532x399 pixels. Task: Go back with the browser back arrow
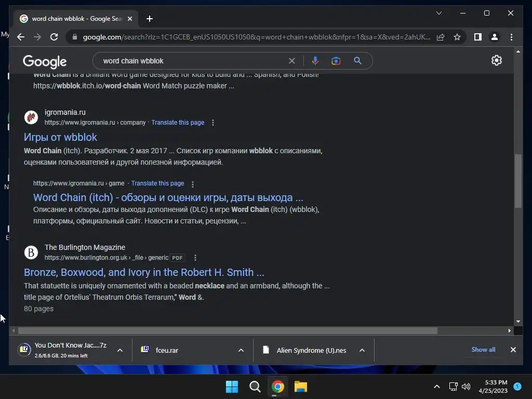tap(21, 37)
